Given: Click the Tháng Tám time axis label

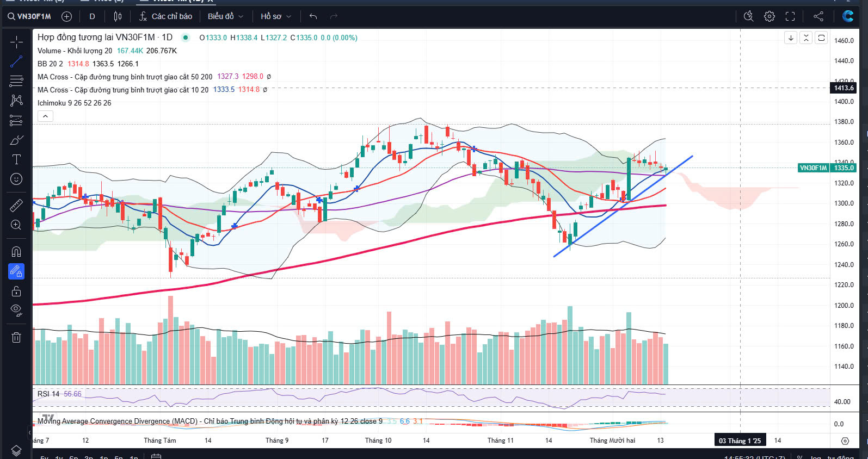Looking at the screenshot, I should click(160, 441).
